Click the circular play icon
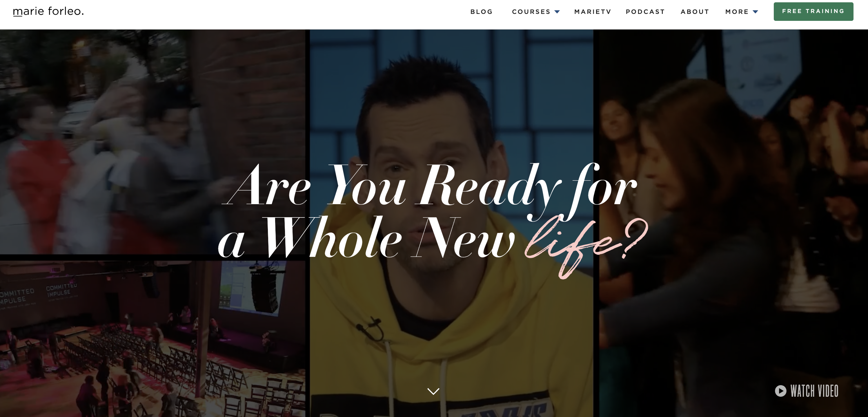 [x=780, y=391]
